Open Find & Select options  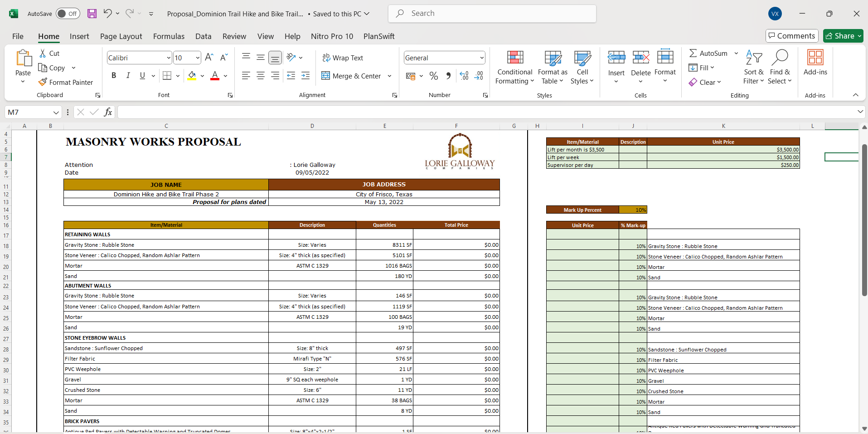click(x=780, y=67)
